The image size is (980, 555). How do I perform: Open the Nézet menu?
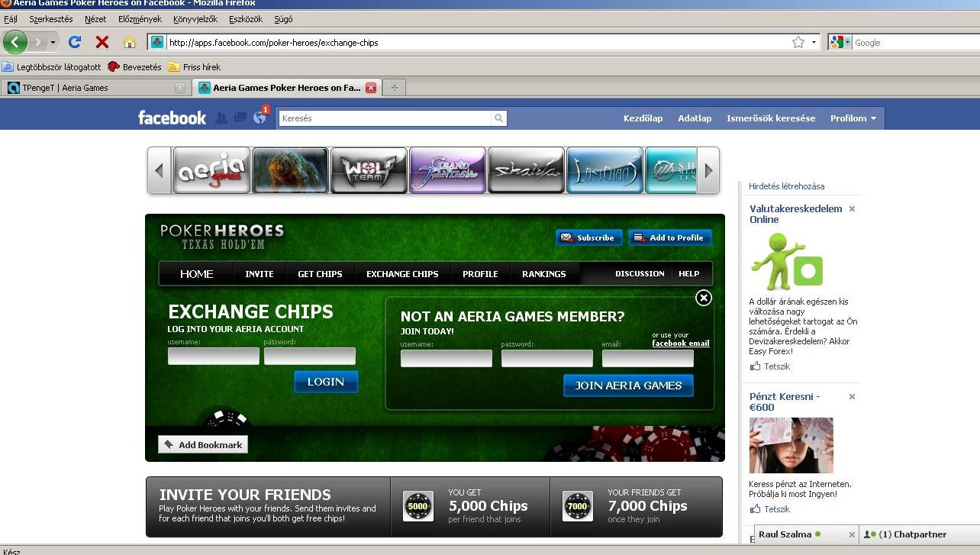(95, 19)
